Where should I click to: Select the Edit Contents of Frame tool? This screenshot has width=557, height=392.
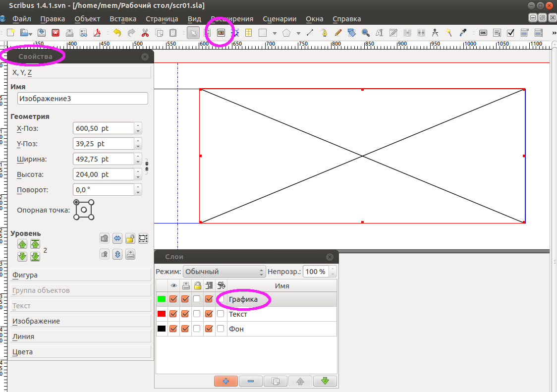(x=380, y=33)
